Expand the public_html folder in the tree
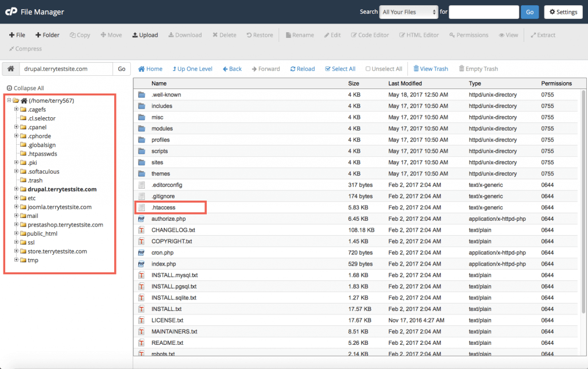Viewport: 588px width, 369px height. (17, 233)
